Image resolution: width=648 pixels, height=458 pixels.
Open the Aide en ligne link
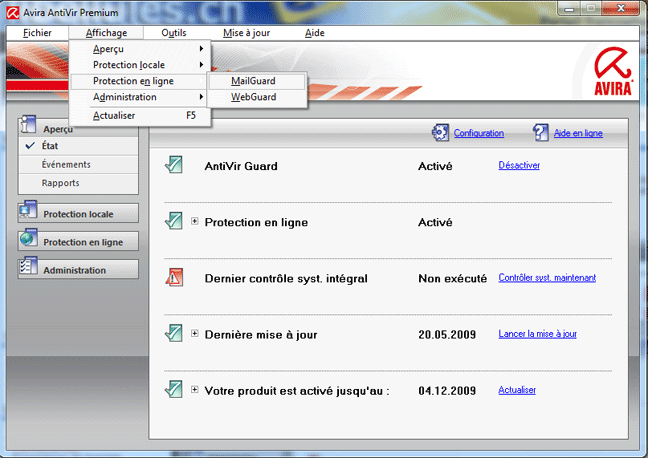pyautogui.click(x=578, y=133)
